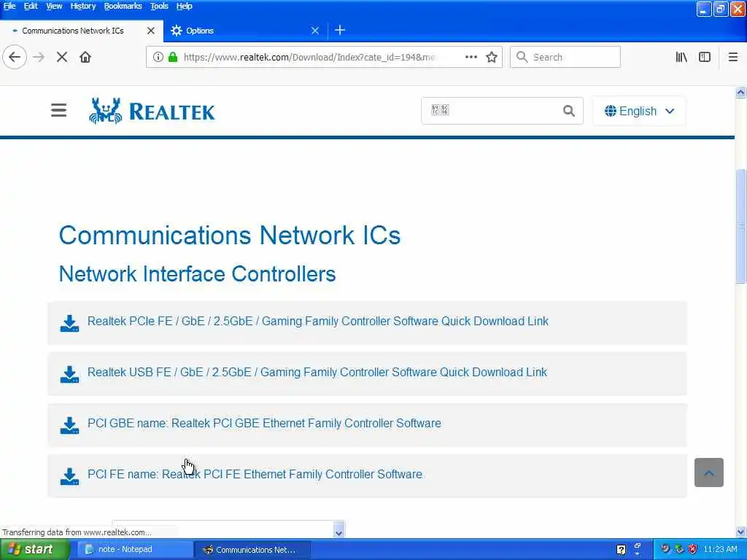Click download icon beside PCI GBE link

[x=69, y=425]
